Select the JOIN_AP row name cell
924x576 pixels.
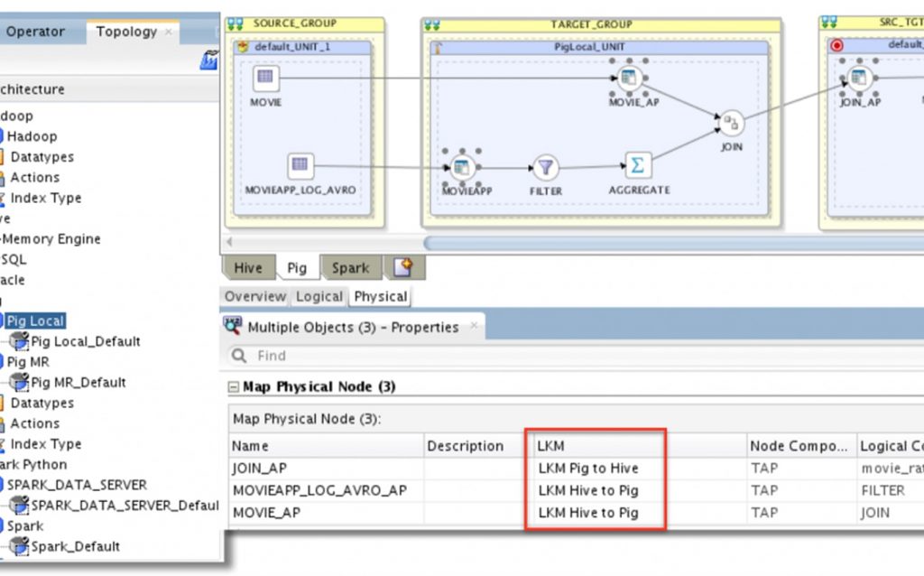point(326,468)
